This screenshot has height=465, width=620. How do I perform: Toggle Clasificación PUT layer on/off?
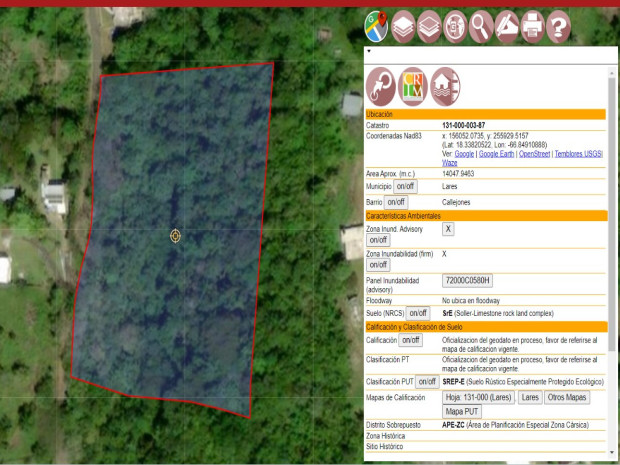coord(426,381)
